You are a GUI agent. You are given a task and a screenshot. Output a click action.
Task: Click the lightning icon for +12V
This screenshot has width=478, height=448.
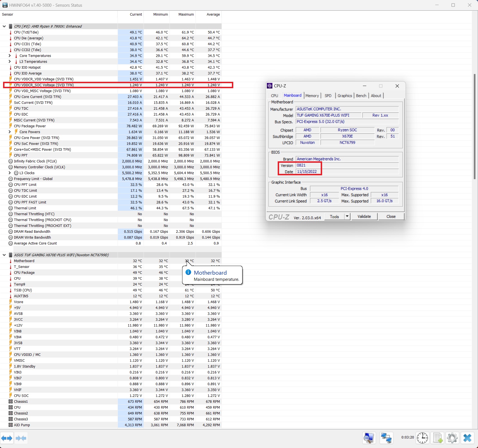11,325
